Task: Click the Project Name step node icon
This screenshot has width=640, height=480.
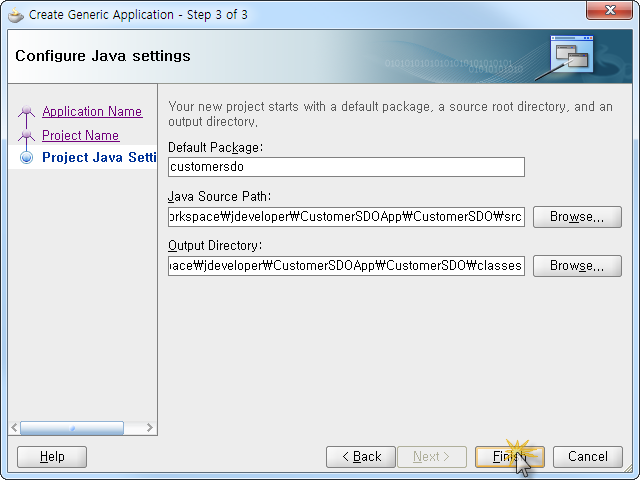Action: pos(27,135)
